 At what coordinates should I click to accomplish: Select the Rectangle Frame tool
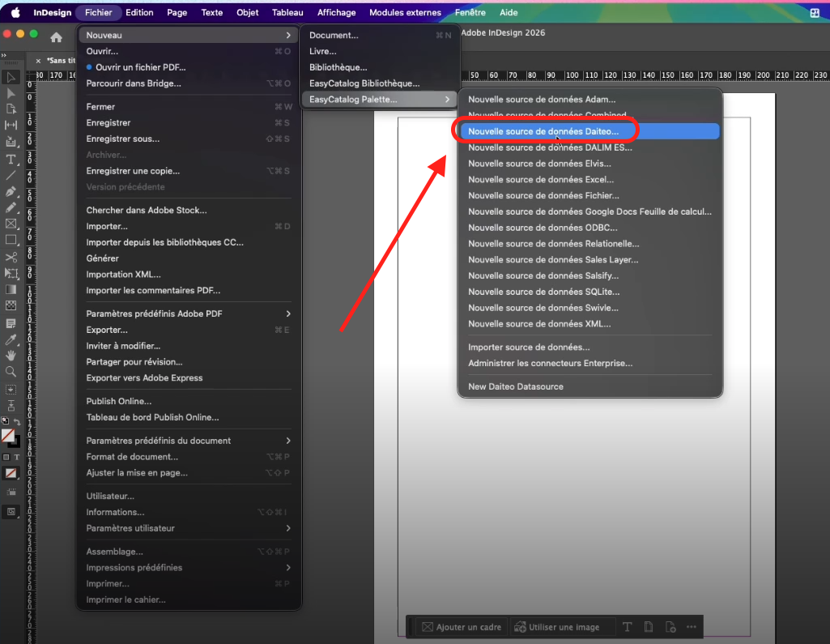[x=11, y=224]
